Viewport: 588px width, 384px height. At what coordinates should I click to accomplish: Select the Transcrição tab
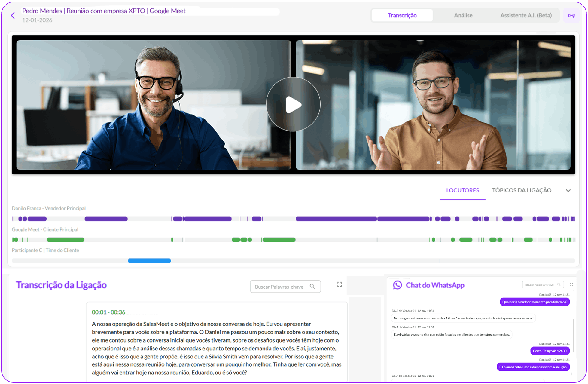click(x=402, y=15)
